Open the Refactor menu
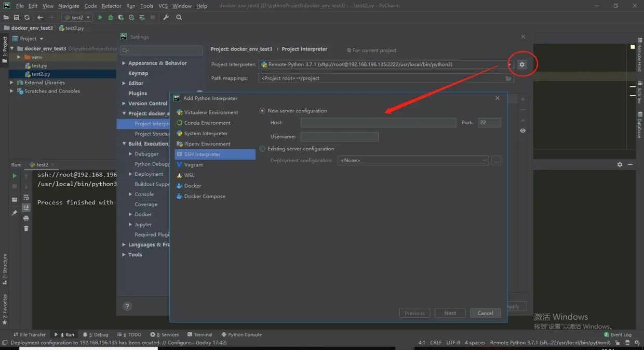This screenshot has height=350, width=644. pos(111,6)
